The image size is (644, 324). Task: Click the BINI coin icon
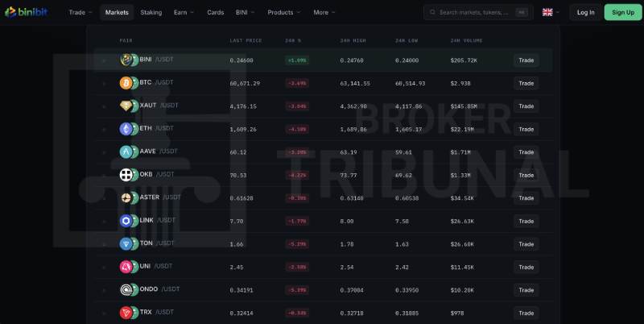(x=126, y=60)
